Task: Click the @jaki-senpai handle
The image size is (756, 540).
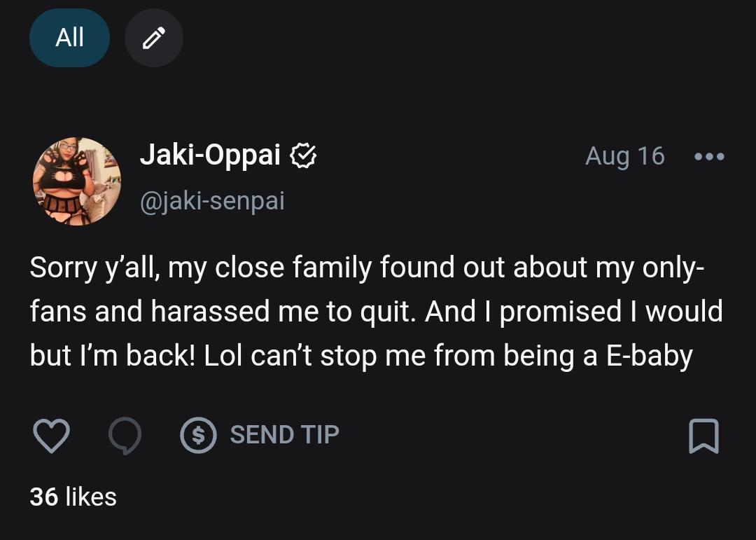Action: [x=212, y=202]
